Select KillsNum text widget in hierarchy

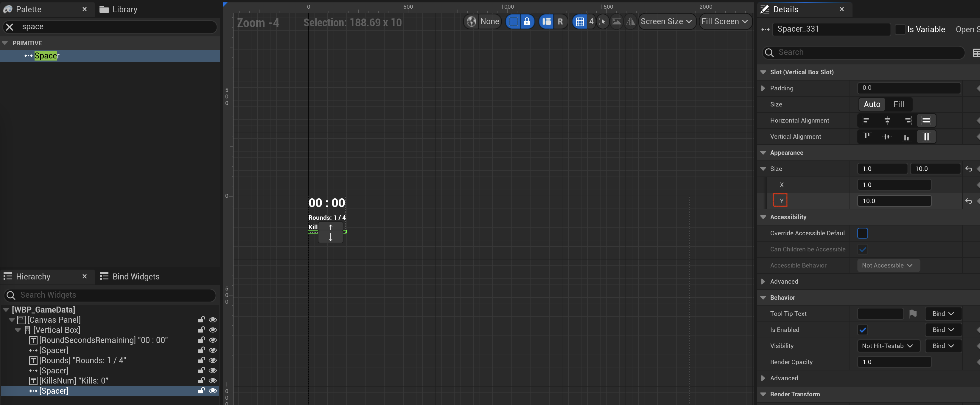(x=73, y=381)
